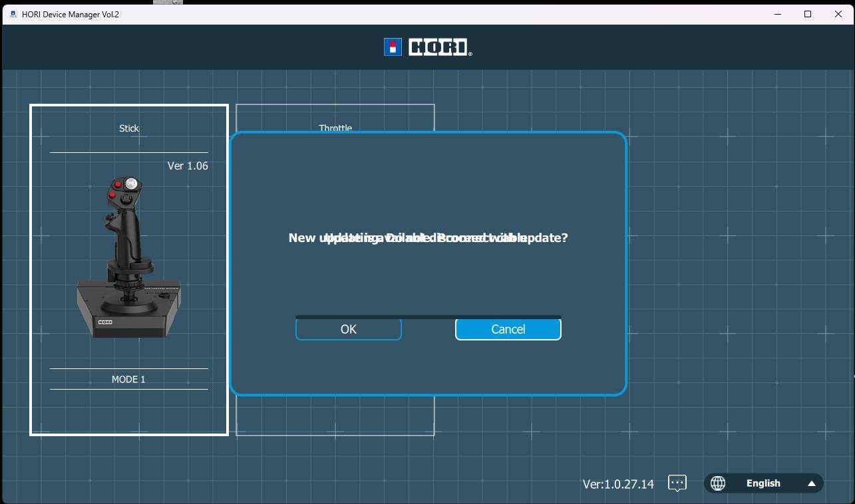Screen dimensions: 855x504
Task: Minimize the HORI Device Manager window
Action: 778,14
